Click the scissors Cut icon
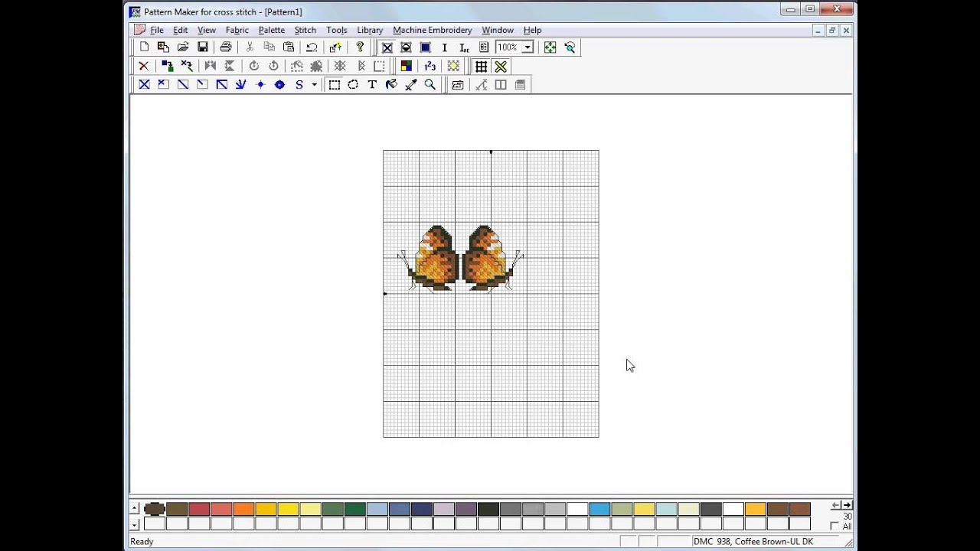980x551 pixels. click(250, 47)
